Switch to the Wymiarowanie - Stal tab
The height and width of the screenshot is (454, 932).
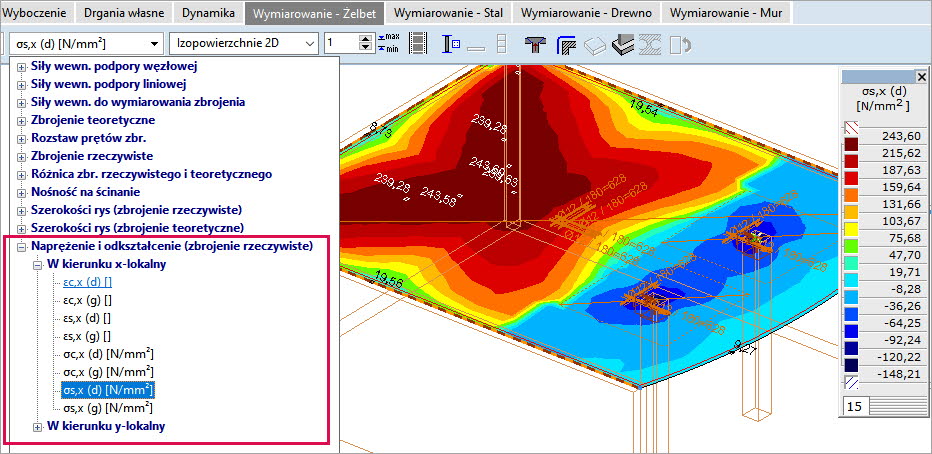(447, 13)
